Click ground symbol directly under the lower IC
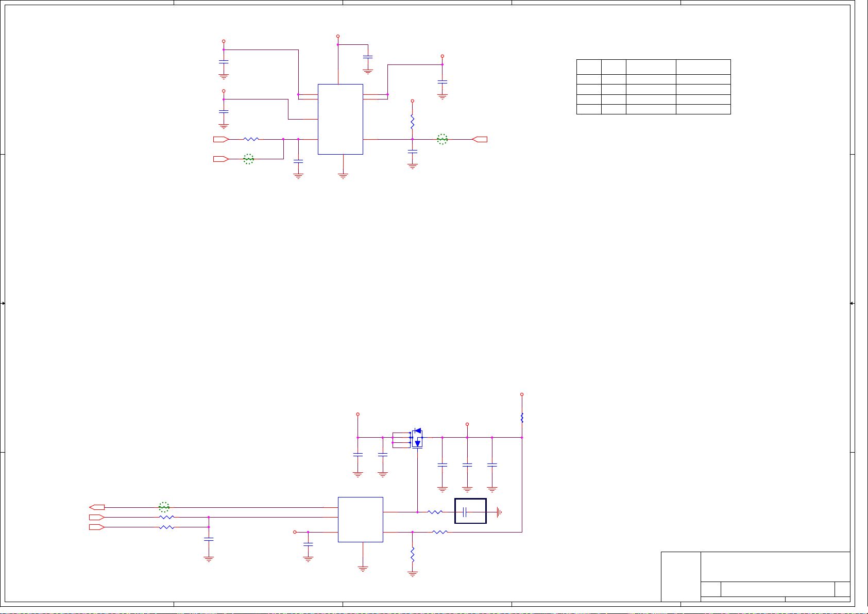This screenshot has height=614, width=868. [363, 569]
